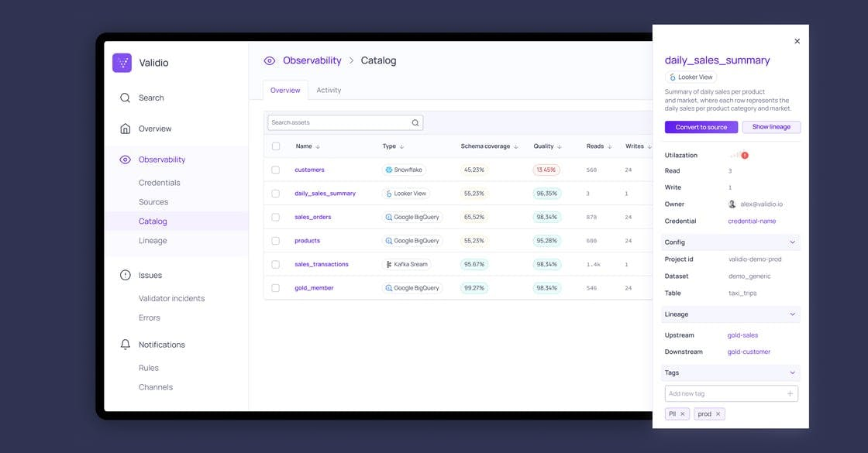Click the Convert to source button
Viewport: 868px width, 453px height.
pyautogui.click(x=701, y=126)
